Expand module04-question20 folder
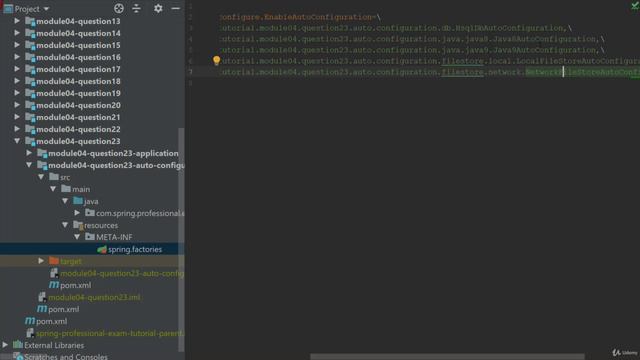Screen dimensions: 640x360 (17, 105)
